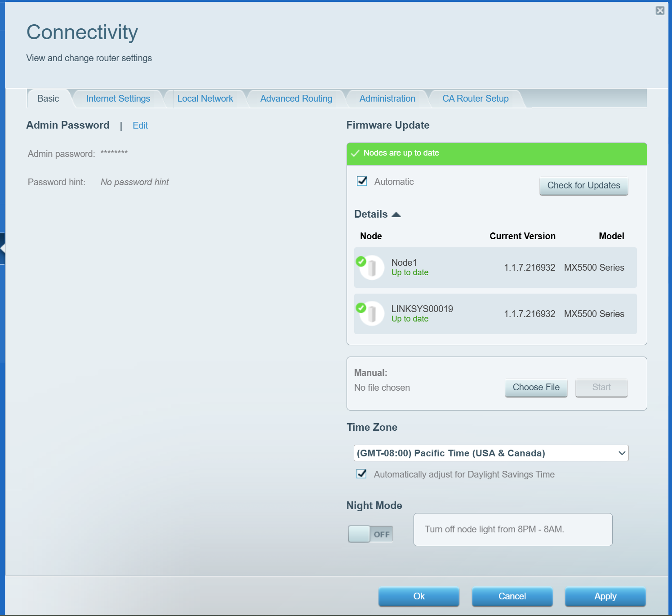
Task: Uncheck the Automatic firmware update checkbox
Action: tap(362, 181)
